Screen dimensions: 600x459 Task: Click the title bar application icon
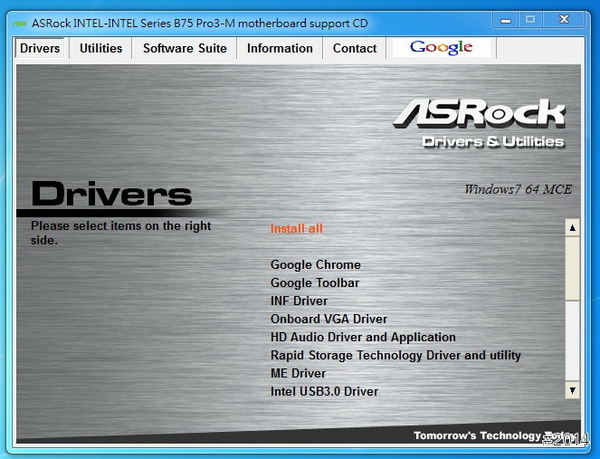click(18, 19)
